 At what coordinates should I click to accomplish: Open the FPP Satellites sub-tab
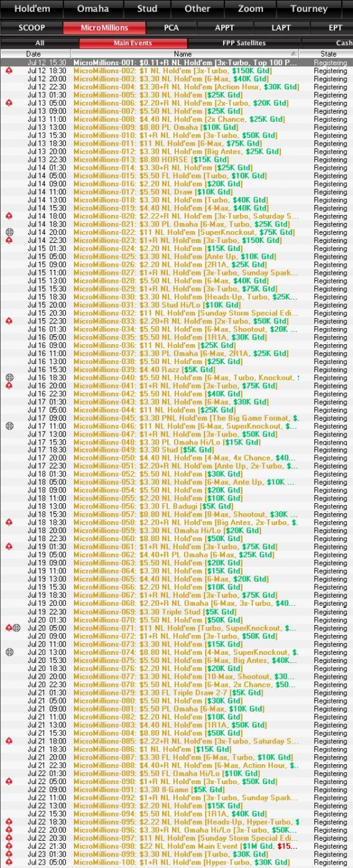point(244,43)
